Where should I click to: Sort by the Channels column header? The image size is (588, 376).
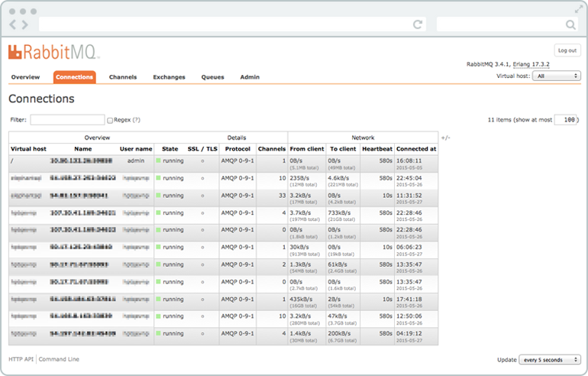point(271,149)
